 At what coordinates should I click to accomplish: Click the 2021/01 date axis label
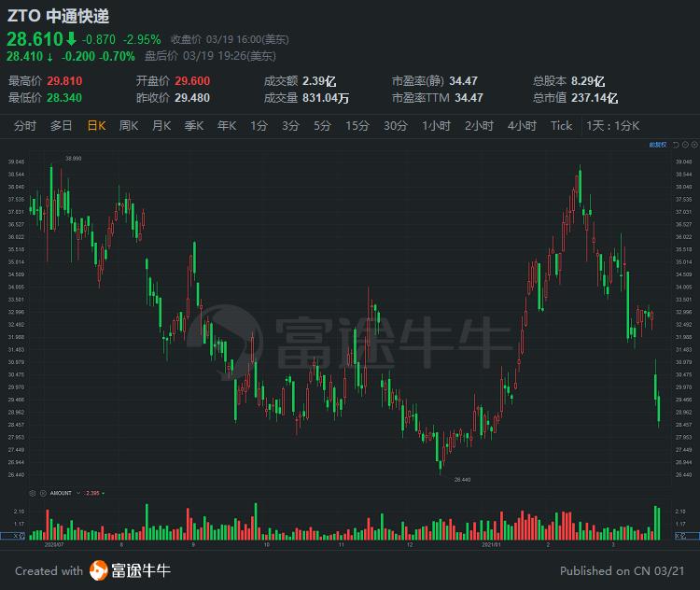[x=491, y=545]
